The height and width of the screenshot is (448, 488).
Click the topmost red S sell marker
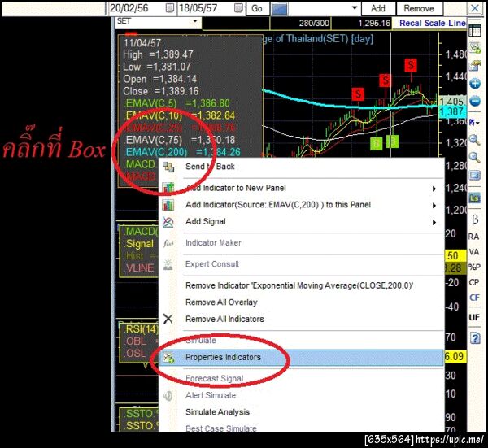(x=411, y=65)
